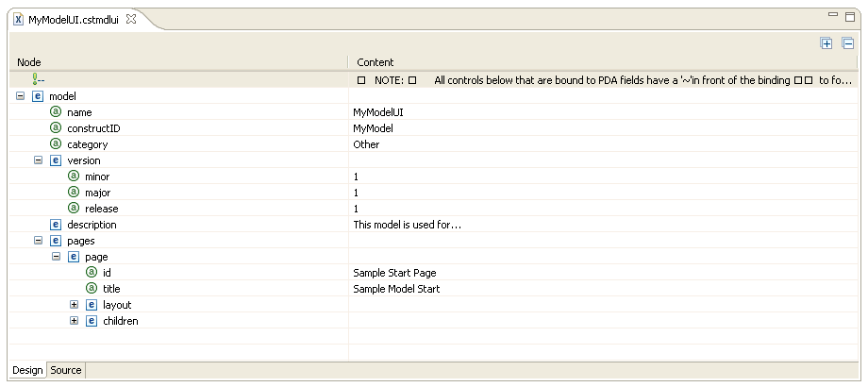Close the MyModelUI.cstmdlui editor tab

[131, 19]
